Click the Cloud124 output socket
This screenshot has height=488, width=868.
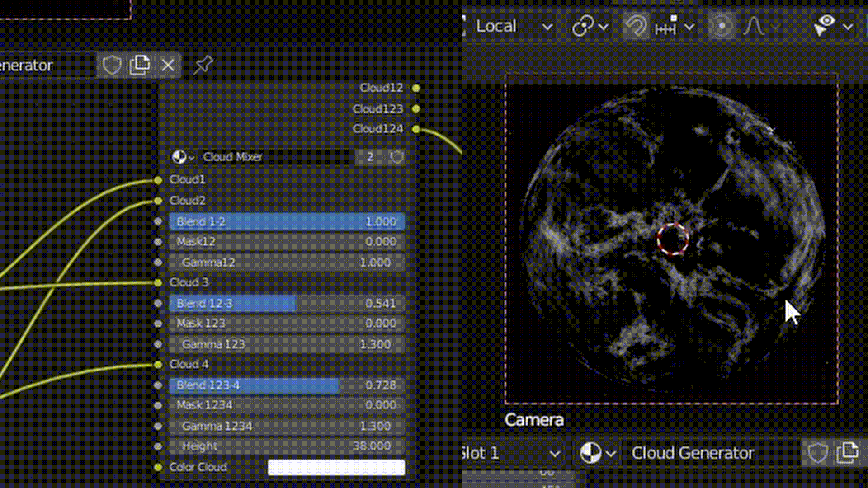coord(416,130)
